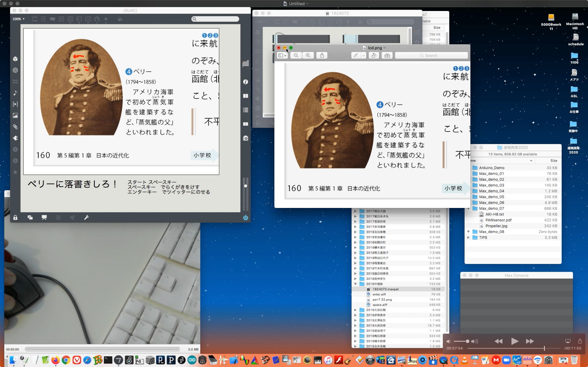588x367 pixels.
Task: Open the images browser icon in Max sidebar
Action: click(15, 116)
